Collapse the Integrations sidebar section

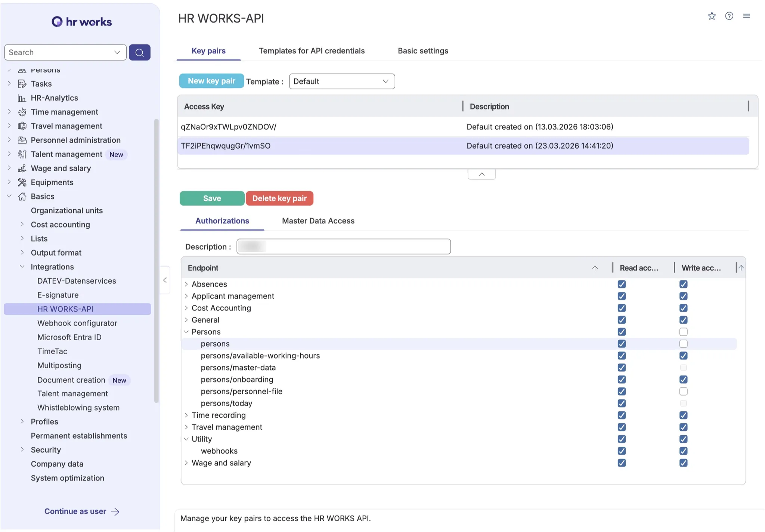click(22, 267)
